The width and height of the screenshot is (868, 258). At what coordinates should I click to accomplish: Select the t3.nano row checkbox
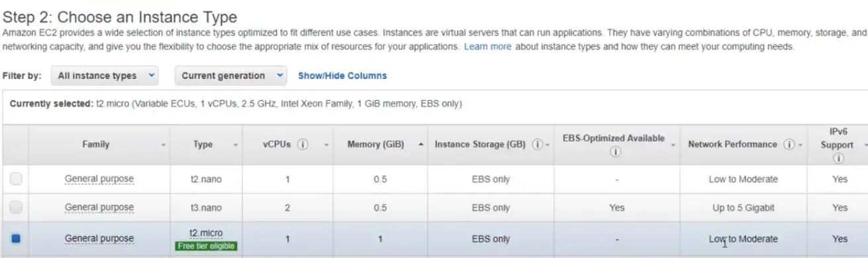click(16, 208)
